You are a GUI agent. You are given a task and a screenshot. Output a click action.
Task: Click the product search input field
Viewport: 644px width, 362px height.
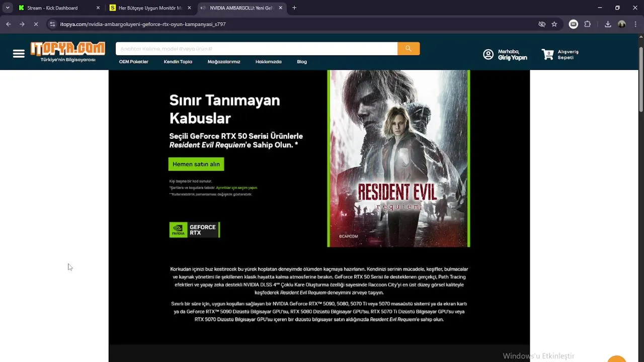pyautogui.click(x=257, y=49)
